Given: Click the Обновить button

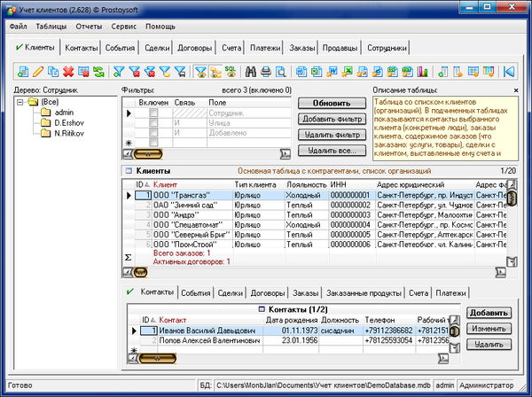Looking at the screenshot, I should pyautogui.click(x=330, y=104).
